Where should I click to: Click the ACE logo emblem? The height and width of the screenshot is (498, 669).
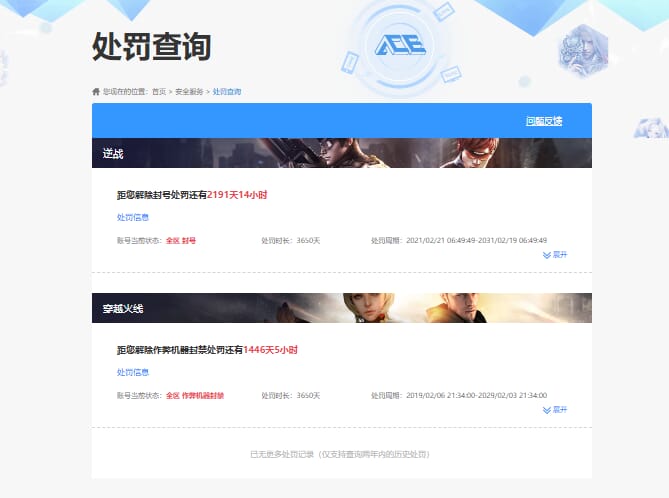pos(400,45)
